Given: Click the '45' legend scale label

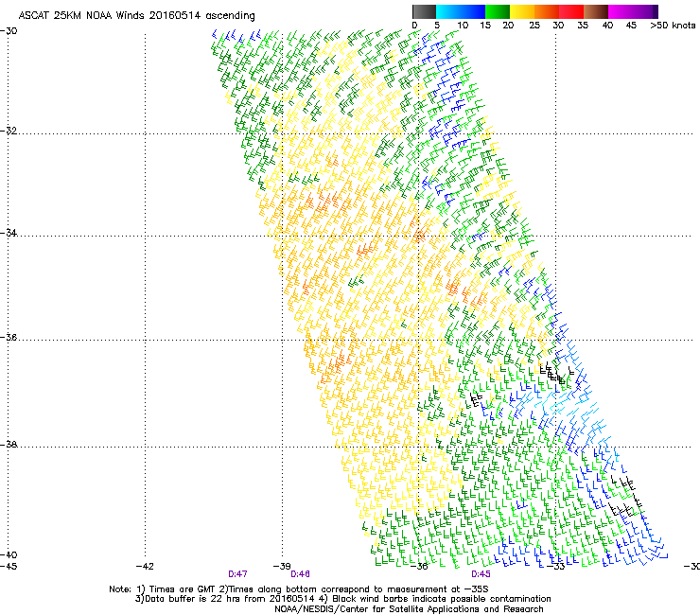Looking at the screenshot, I should point(631,26).
